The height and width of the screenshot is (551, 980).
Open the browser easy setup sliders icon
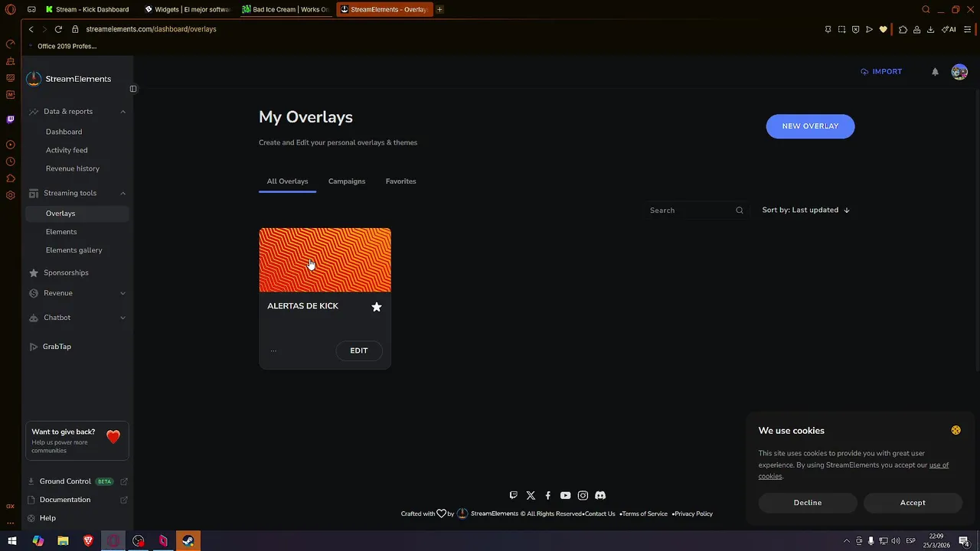point(969,29)
